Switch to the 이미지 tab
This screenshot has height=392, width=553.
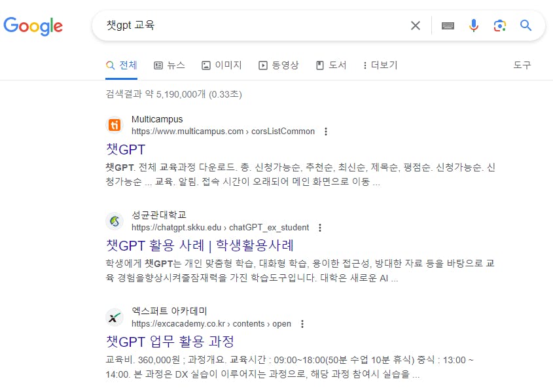221,65
